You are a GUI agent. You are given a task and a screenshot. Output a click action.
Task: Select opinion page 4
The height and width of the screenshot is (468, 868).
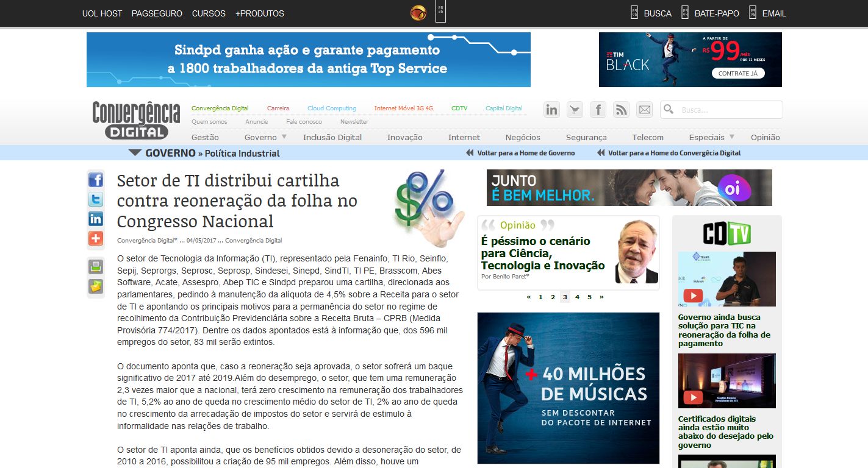pyautogui.click(x=577, y=297)
